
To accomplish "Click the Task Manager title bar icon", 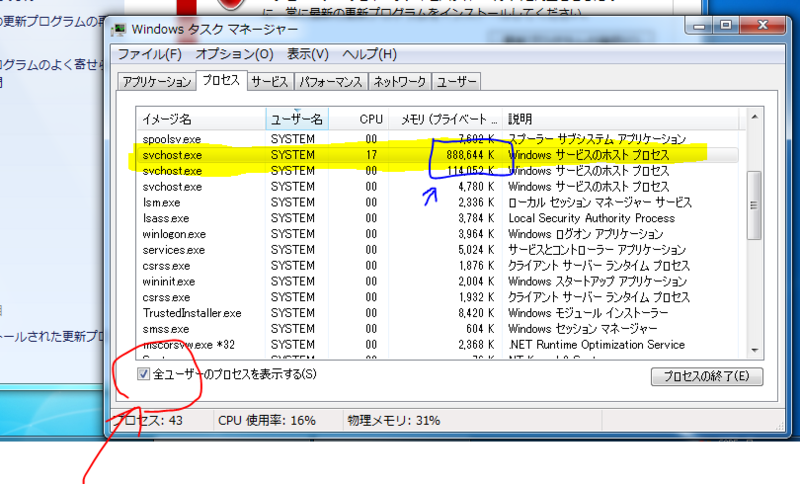I will click(119, 30).
